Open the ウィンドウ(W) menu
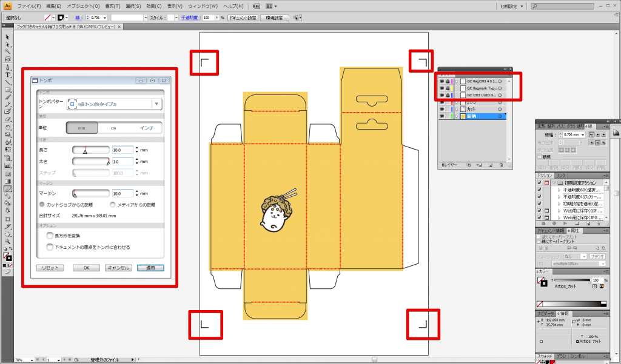The height and width of the screenshot is (364, 621). coord(203,6)
